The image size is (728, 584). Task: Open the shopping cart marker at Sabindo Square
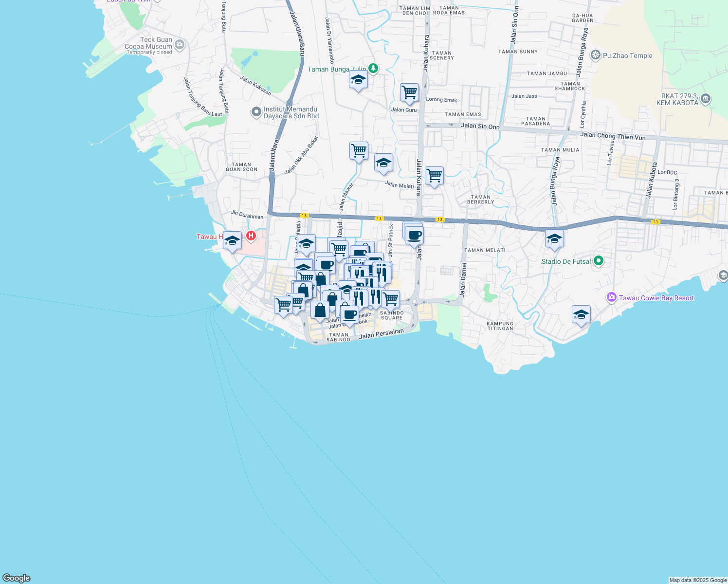tap(390, 301)
